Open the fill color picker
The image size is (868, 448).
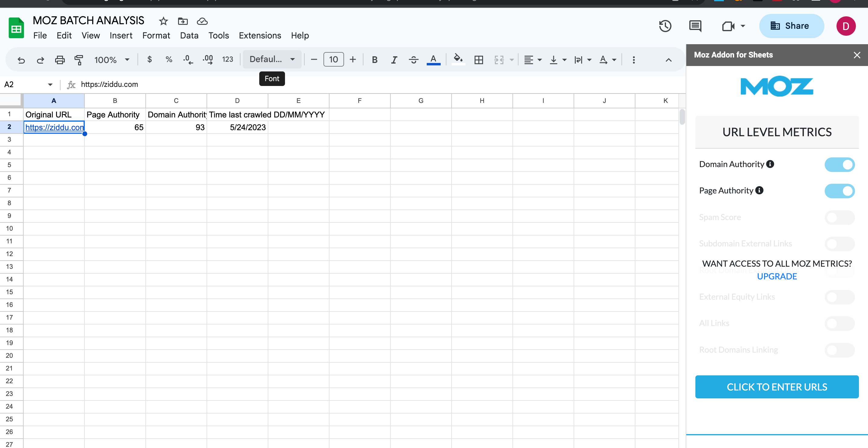(458, 59)
